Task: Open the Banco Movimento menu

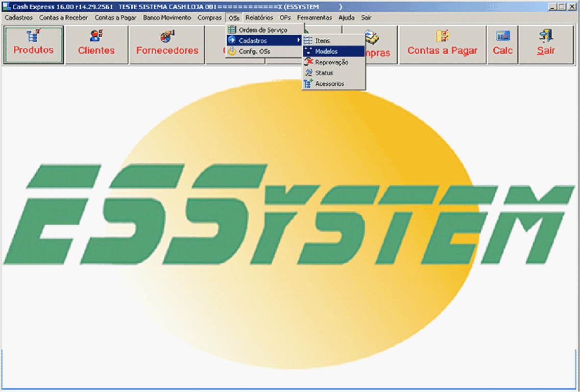Action: (x=167, y=18)
